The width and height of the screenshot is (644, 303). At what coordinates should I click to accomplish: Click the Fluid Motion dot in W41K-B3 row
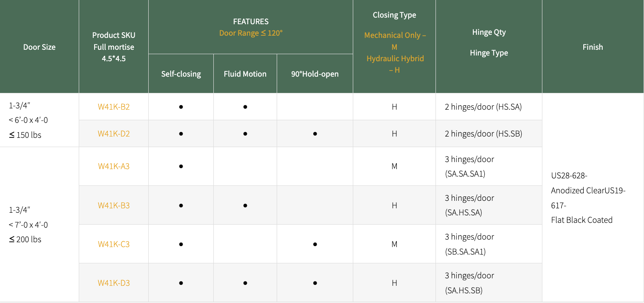245,205
